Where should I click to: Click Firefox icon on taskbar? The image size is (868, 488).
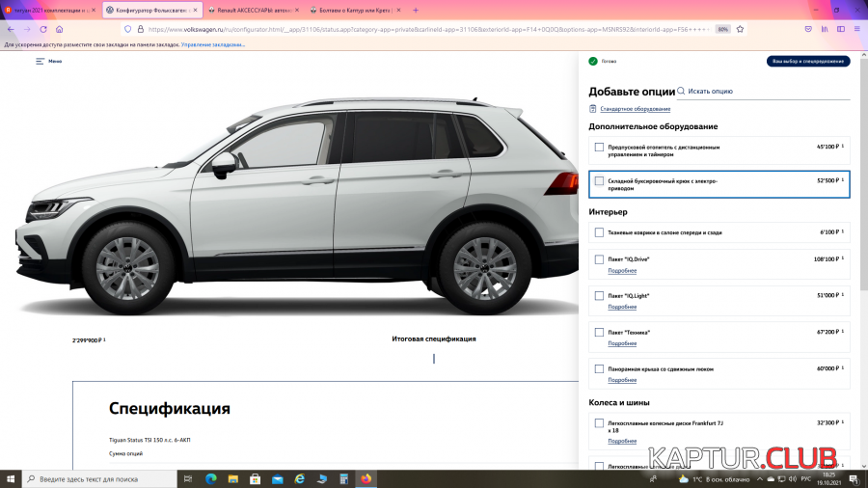click(366, 479)
